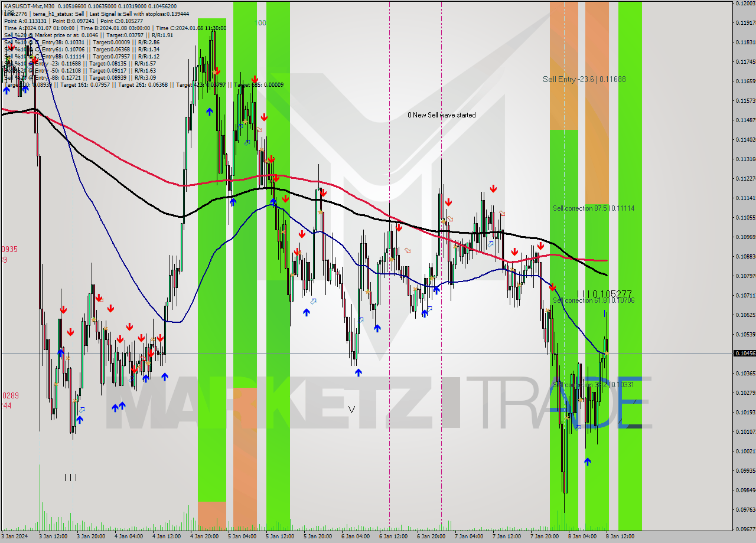
Task: Select the 'C_Entry88: 0.11114' row
Action: [x=82, y=56]
